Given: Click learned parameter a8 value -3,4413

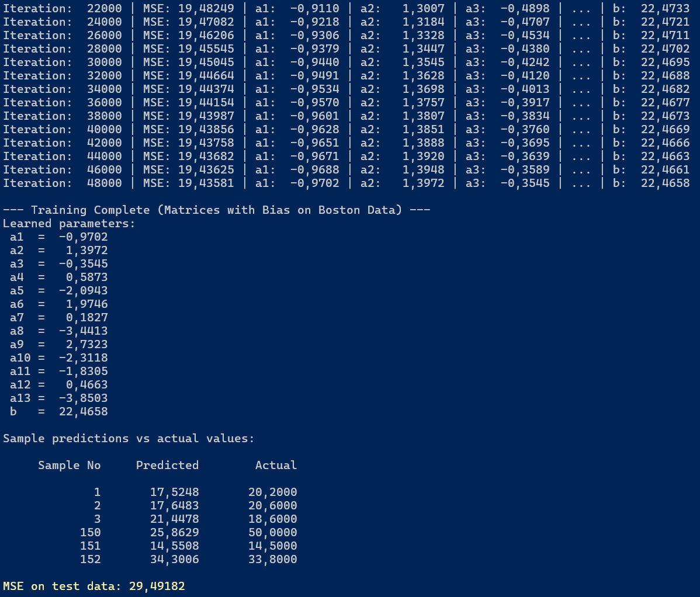Looking at the screenshot, I should click(x=83, y=331).
